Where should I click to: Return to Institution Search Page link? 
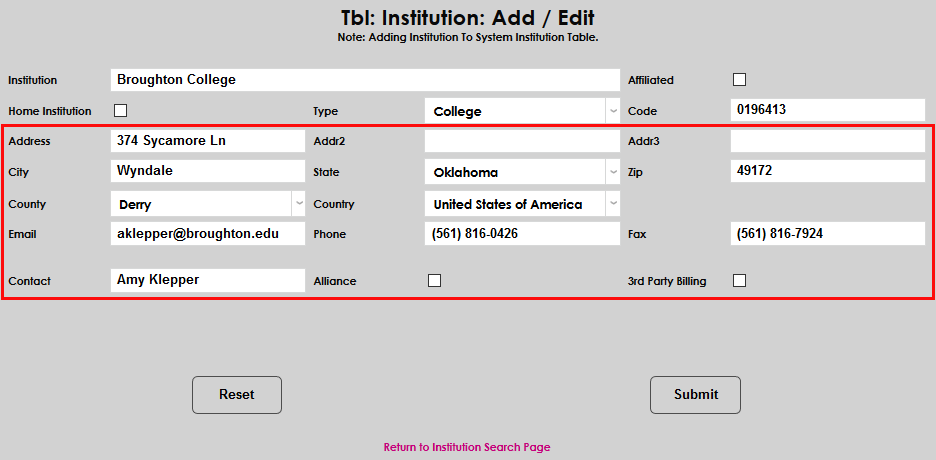coord(467,447)
